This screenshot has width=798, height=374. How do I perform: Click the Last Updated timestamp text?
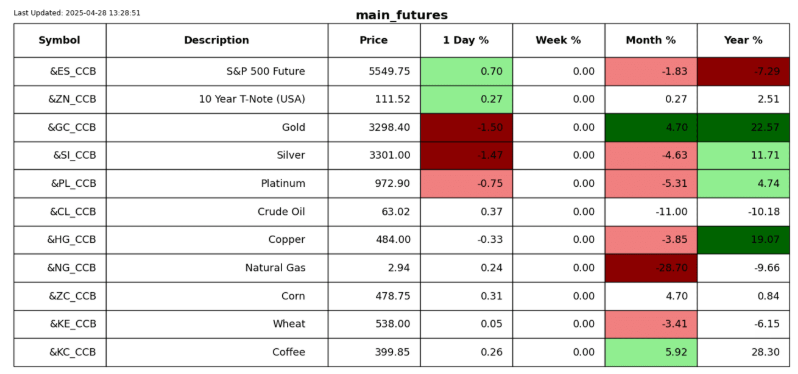coord(77,13)
